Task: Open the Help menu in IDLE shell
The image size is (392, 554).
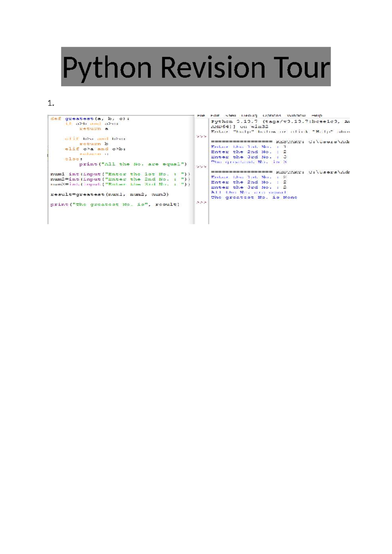Action: pyautogui.click(x=317, y=115)
